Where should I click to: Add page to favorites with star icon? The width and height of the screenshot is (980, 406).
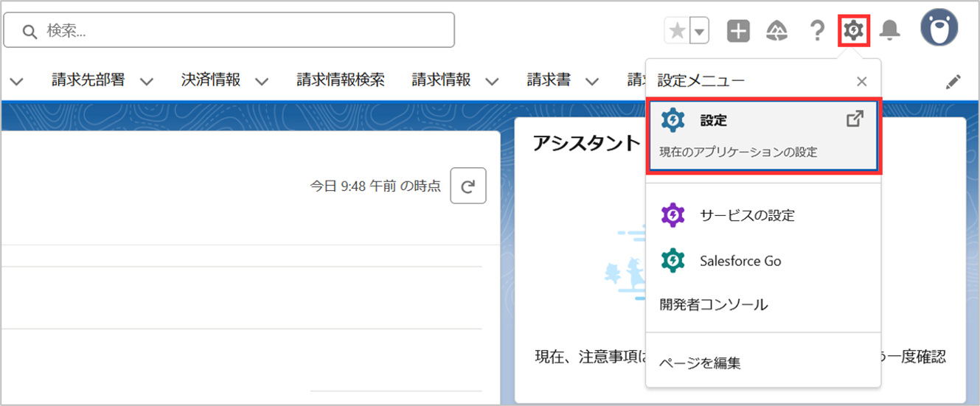[677, 31]
